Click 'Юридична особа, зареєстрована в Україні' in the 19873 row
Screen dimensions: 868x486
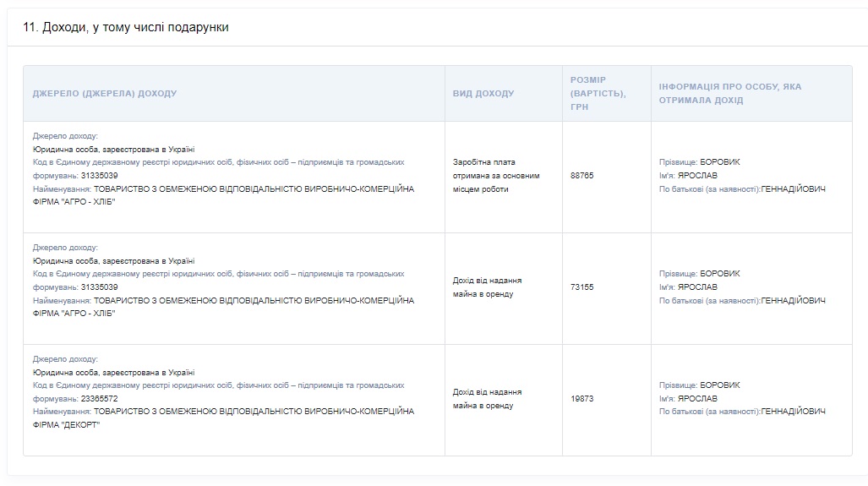click(113, 373)
